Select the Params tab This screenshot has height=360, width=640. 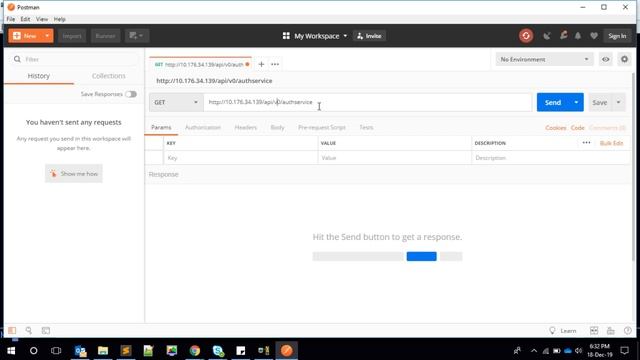161,128
